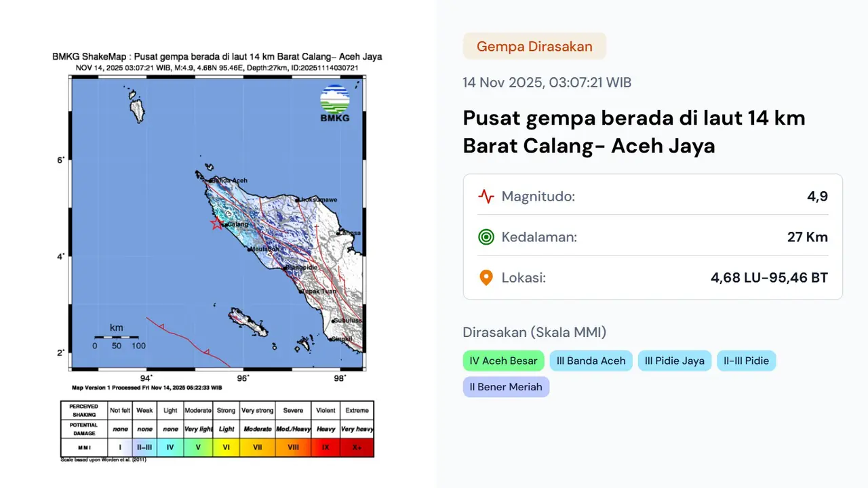Click the Lokasi label
Screen dimensions: 868x488
tap(524, 278)
